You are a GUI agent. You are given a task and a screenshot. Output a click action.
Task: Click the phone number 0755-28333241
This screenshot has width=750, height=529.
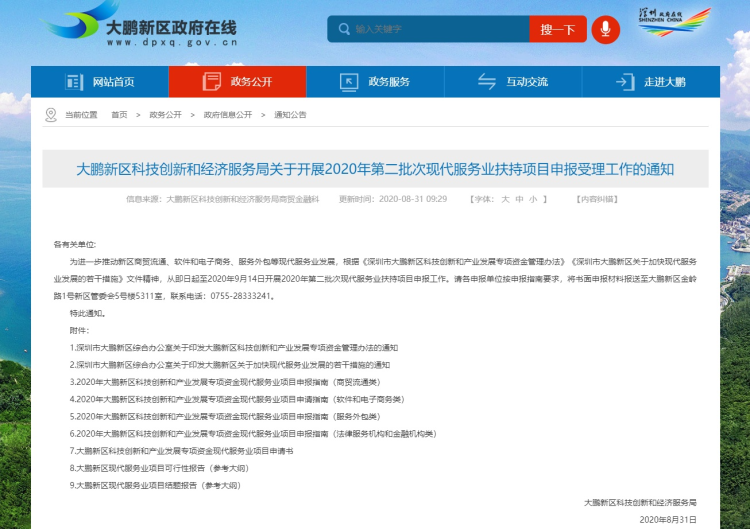pos(241,296)
